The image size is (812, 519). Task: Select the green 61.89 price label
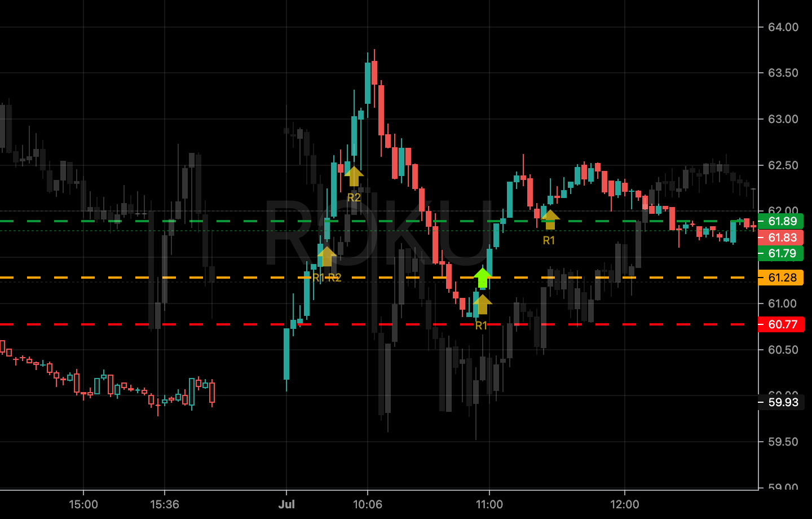point(782,221)
